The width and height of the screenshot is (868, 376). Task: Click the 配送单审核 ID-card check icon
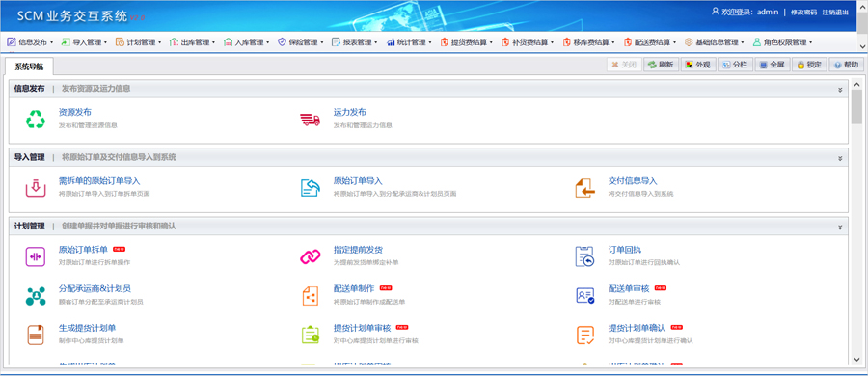pyautogui.click(x=585, y=296)
